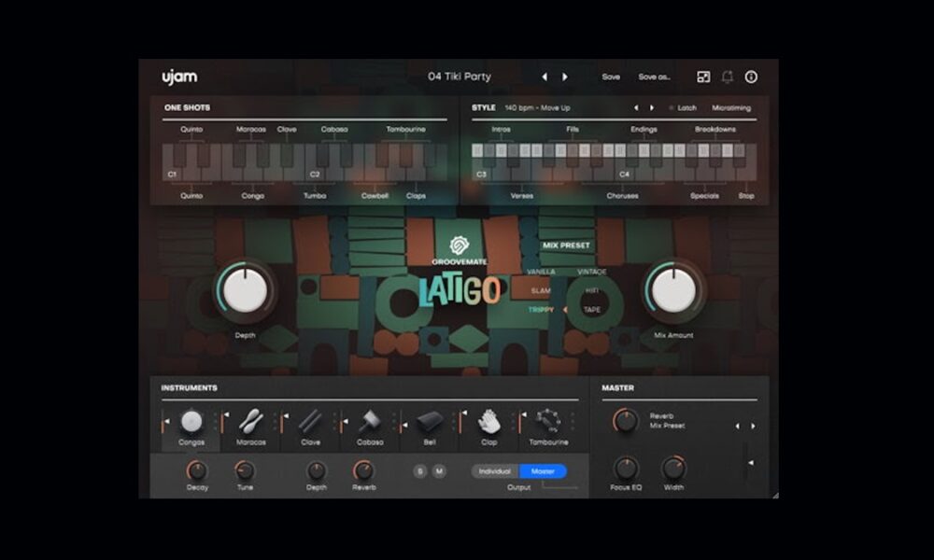
Task: Step to the next Reverb Mix Preset
Action: pos(753,426)
